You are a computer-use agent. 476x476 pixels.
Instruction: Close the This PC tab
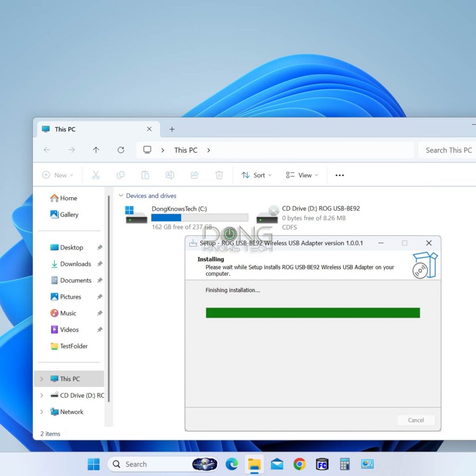pos(149,129)
